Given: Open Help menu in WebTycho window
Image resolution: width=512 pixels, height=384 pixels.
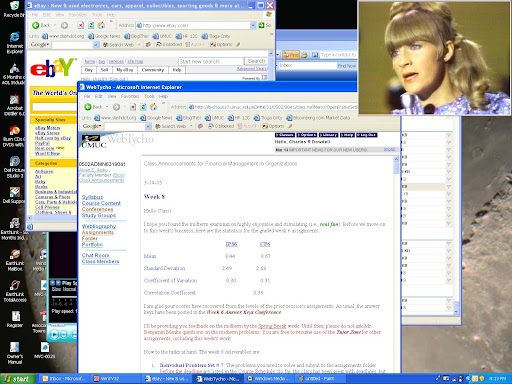Looking at the screenshot, I should [x=163, y=96].
